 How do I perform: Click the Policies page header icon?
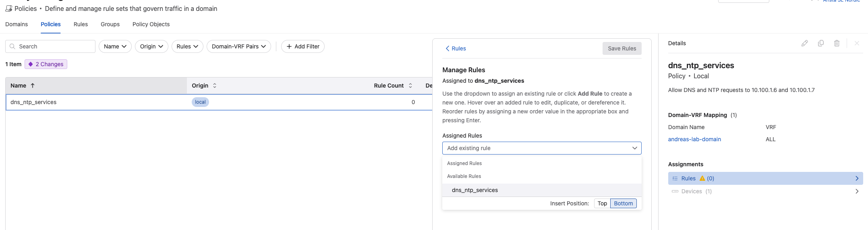click(x=8, y=8)
